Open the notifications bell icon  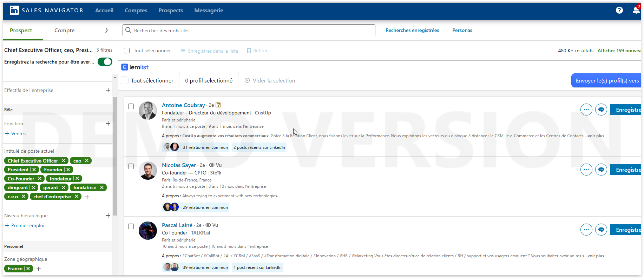pos(636,10)
